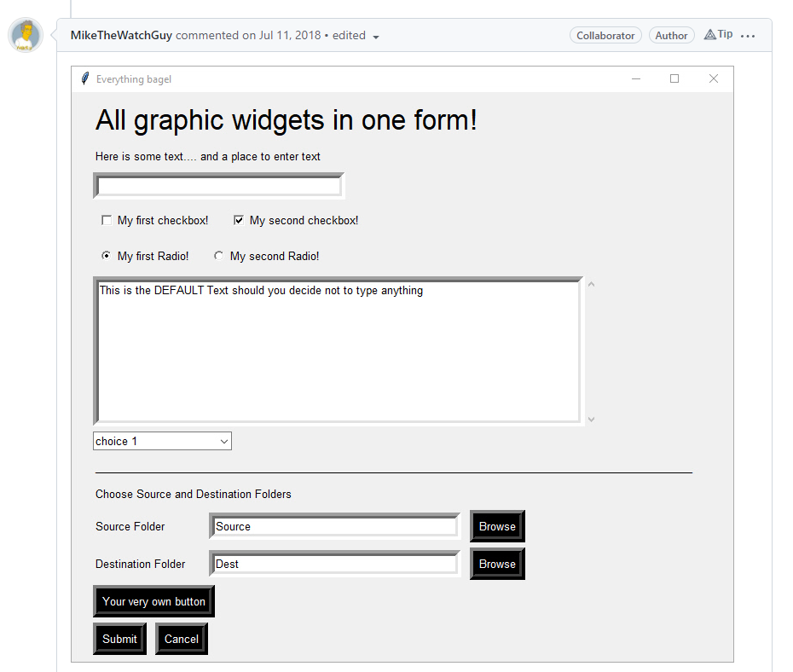Minimize the Everything bagel window
The height and width of the screenshot is (672, 793).
click(x=636, y=78)
